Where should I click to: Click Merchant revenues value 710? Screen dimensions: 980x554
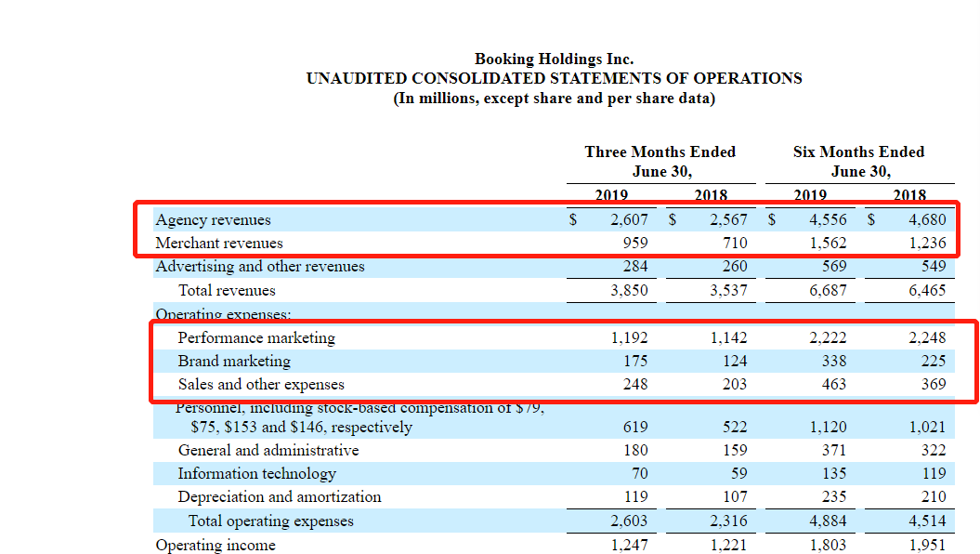735,244
